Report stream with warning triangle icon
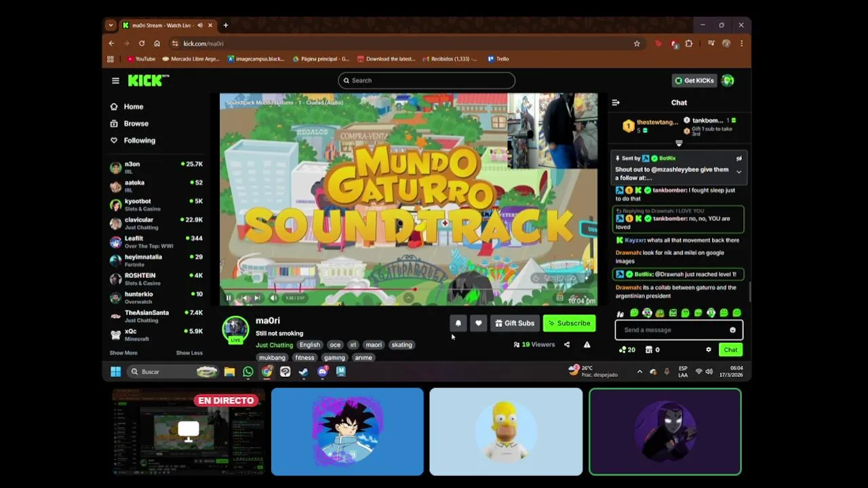Image resolution: width=868 pixels, height=488 pixels. point(587,344)
